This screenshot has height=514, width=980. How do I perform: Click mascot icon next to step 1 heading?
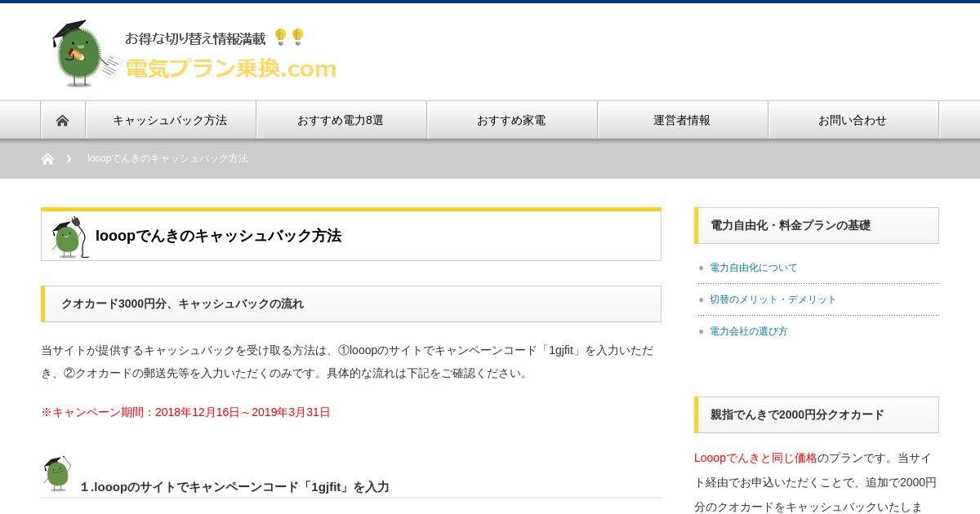pyautogui.click(x=57, y=473)
